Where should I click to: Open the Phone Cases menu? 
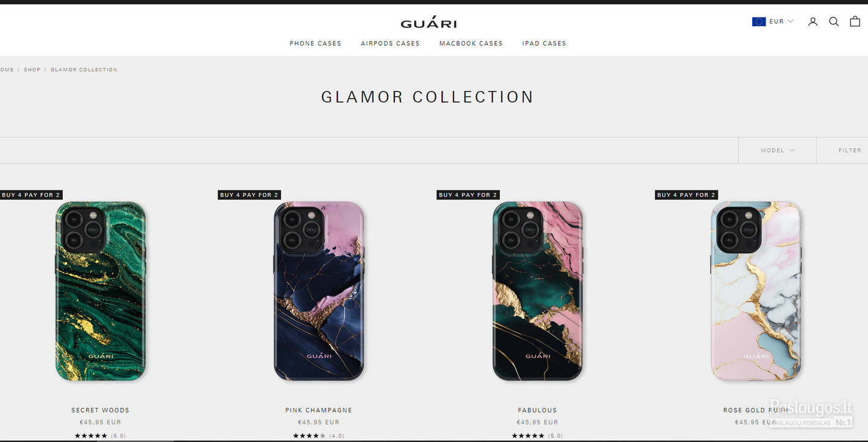click(315, 43)
